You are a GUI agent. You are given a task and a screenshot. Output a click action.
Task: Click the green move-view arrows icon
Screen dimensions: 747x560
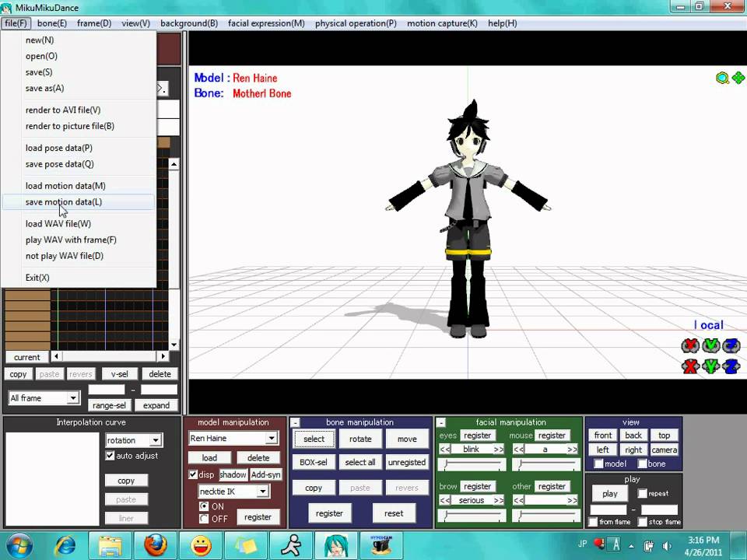click(738, 78)
